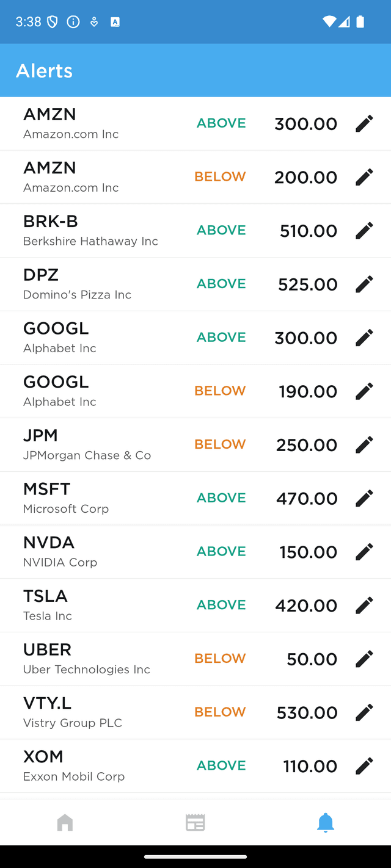391x868 pixels.
Task: Edit the AMZN below 200.00 alert
Action: coord(364,176)
